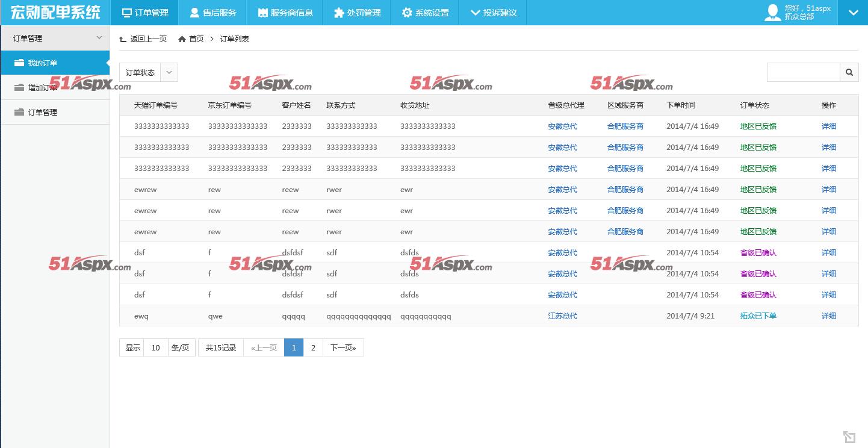Click the 订单状态 column header
The image size is (868, 448).
click(x=755, y=105)
